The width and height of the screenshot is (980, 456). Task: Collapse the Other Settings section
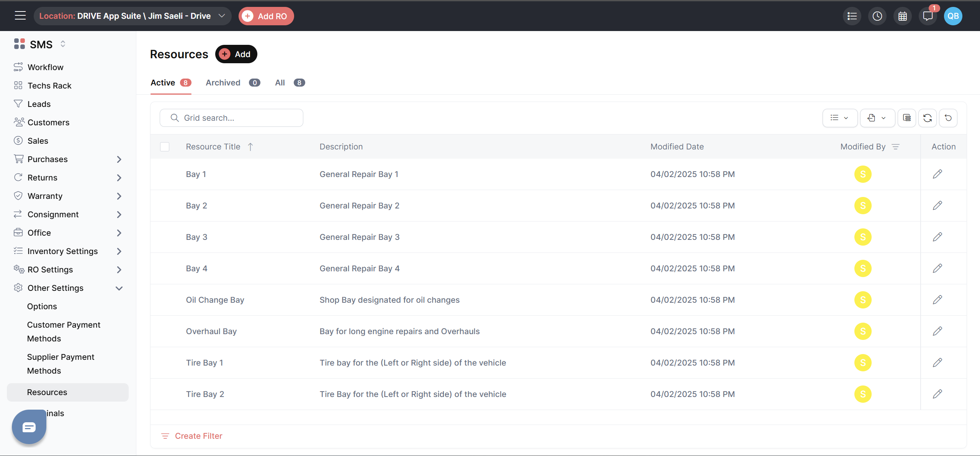coord(119,288)
